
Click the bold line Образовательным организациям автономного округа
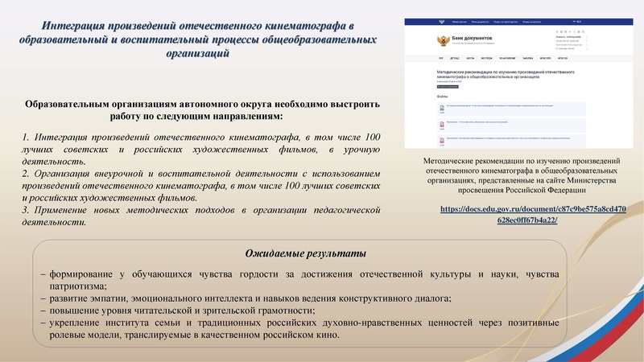pyautogui.click(x=202, y=110)
